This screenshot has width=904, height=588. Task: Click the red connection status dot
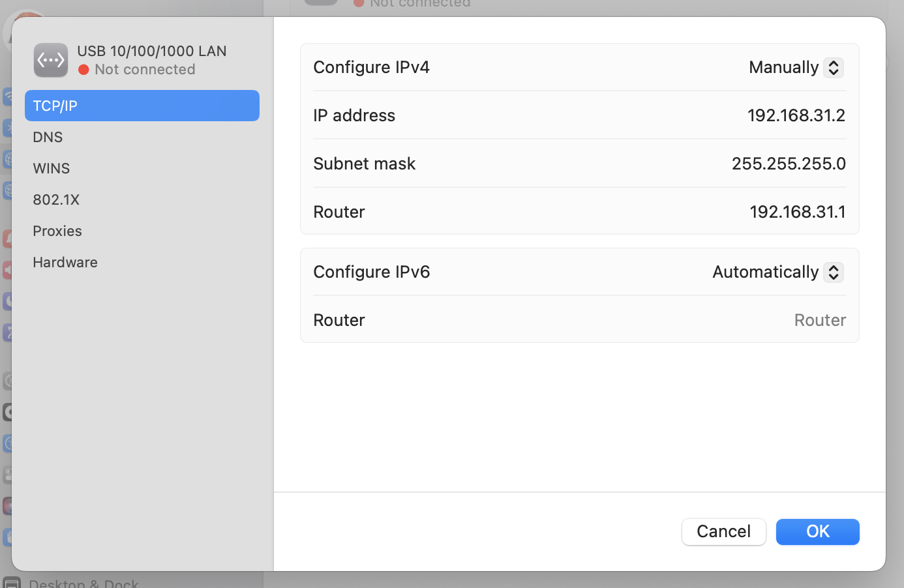click(83, 70)
